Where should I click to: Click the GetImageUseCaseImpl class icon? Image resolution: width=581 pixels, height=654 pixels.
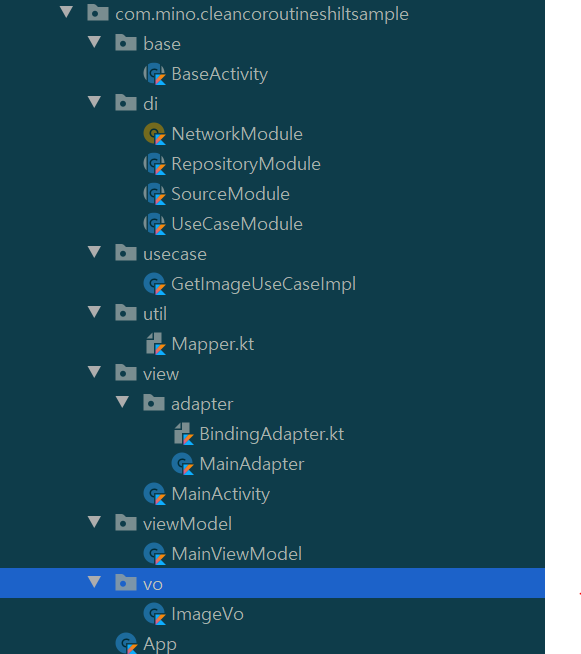(x=155, y=284)
